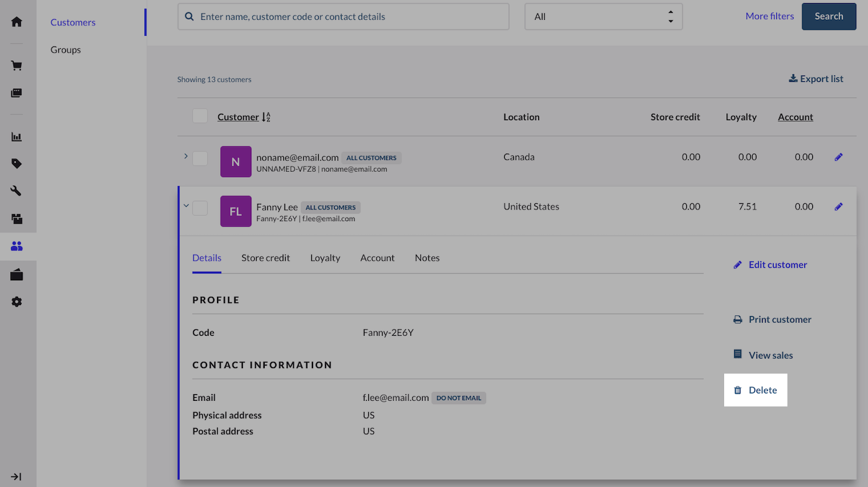
Task: Open the price tag Products icon
Action: coord(17,164)
